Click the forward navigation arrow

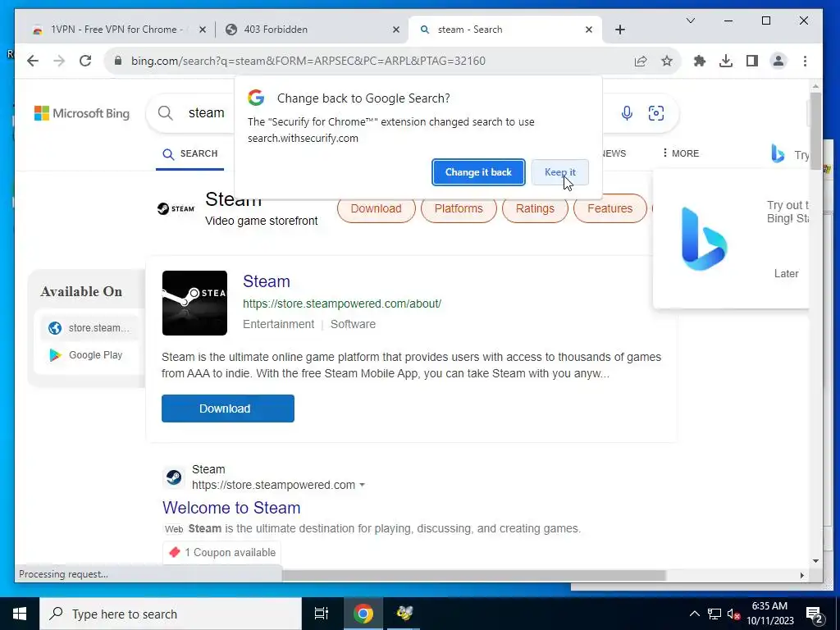click(59, 61)
